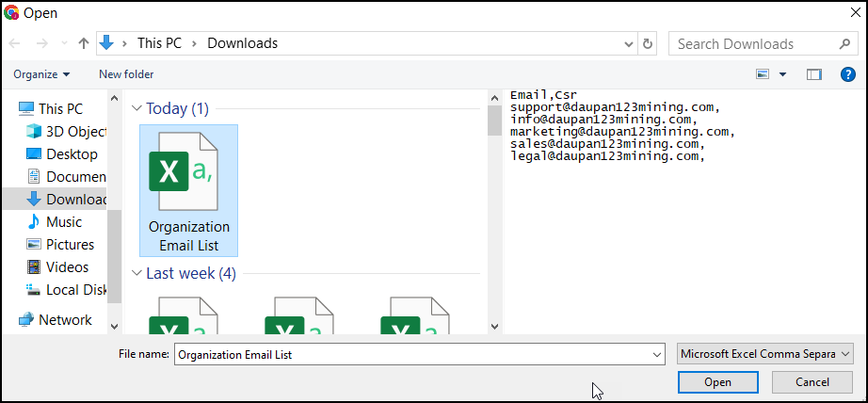The width and height of the screenshot is (868, 403).
Task: Click the Up to parent folder arrow
Action: coord(84,43)
